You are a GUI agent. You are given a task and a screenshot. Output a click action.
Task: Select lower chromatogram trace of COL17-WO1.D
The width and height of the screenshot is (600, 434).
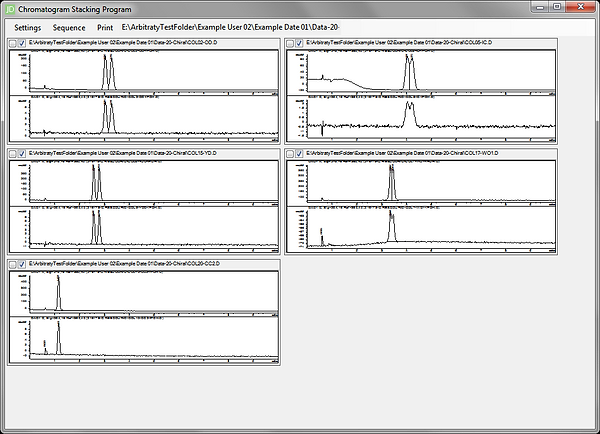coord(421,229)
